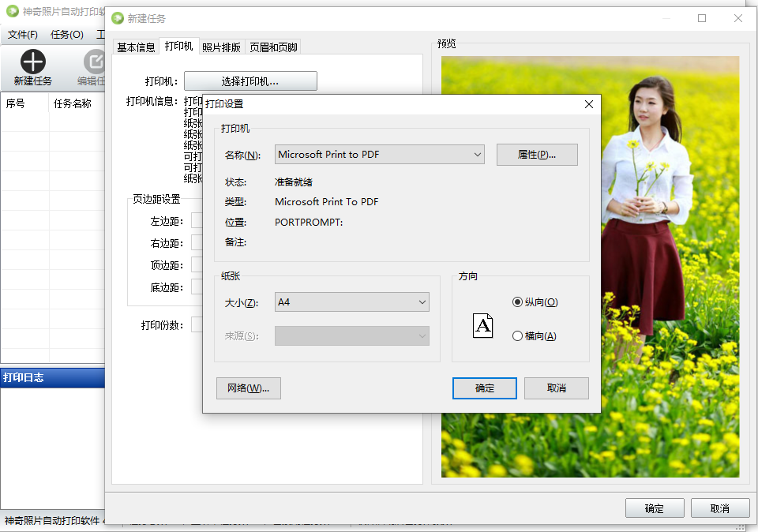758x532 pixels.
Task: Click the 打印份数 label
Action: [162, 325]
